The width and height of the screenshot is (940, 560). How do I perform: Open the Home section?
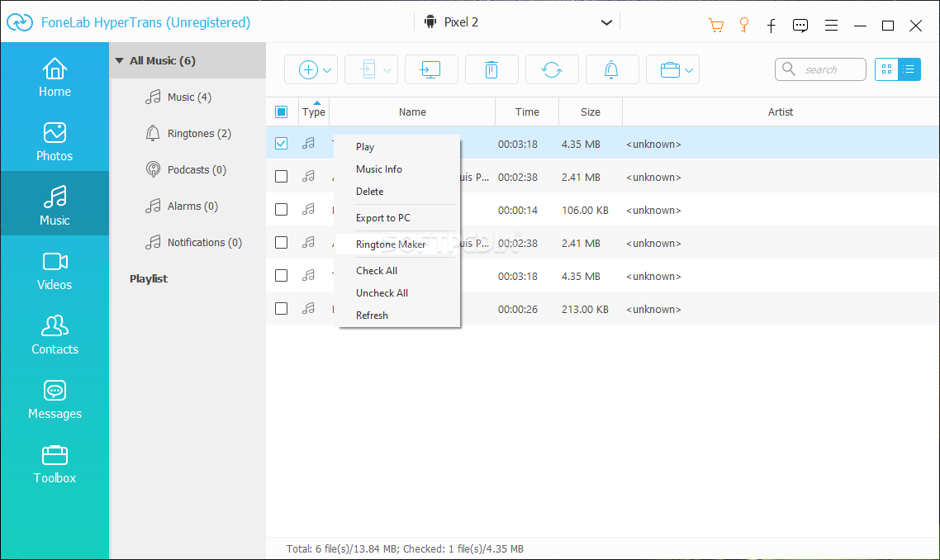[55, 78]
